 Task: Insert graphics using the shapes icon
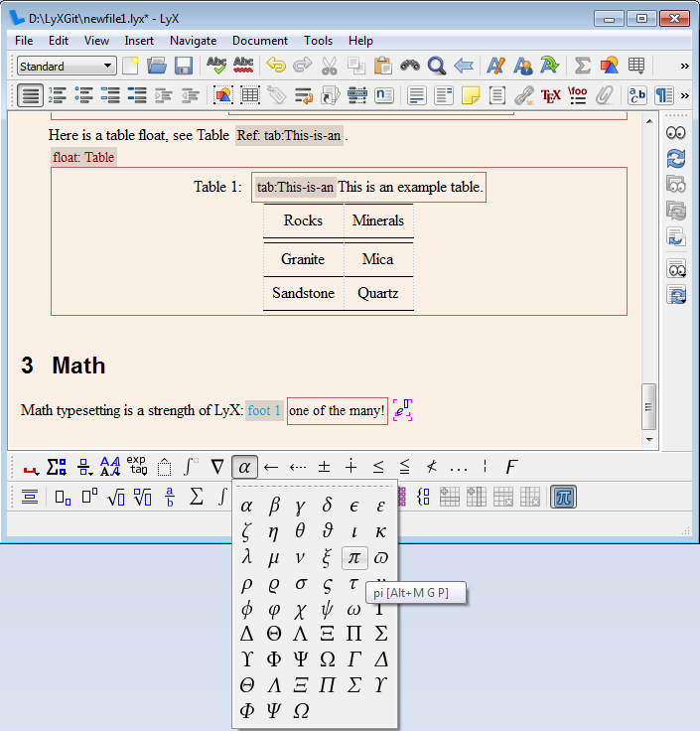click(x=609, y=66)
